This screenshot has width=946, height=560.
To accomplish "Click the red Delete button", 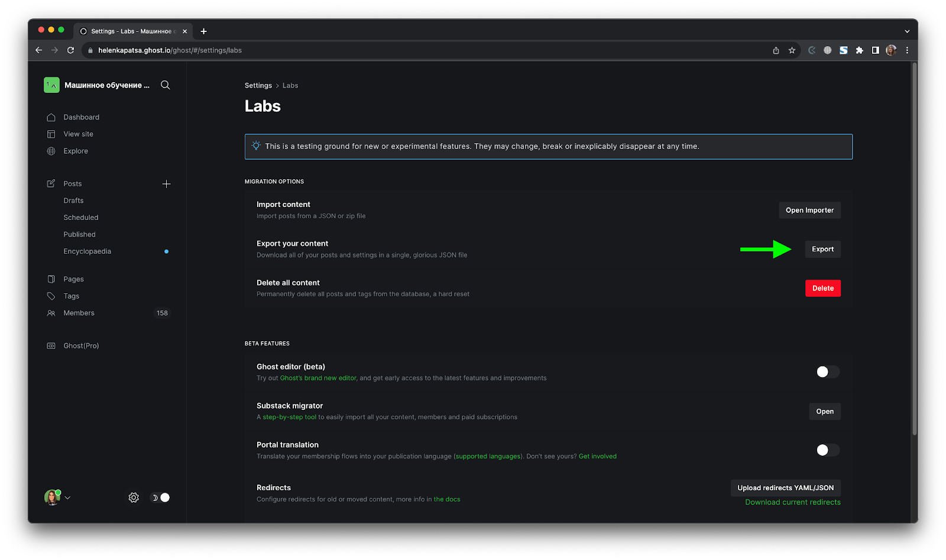I will (822, 289).
